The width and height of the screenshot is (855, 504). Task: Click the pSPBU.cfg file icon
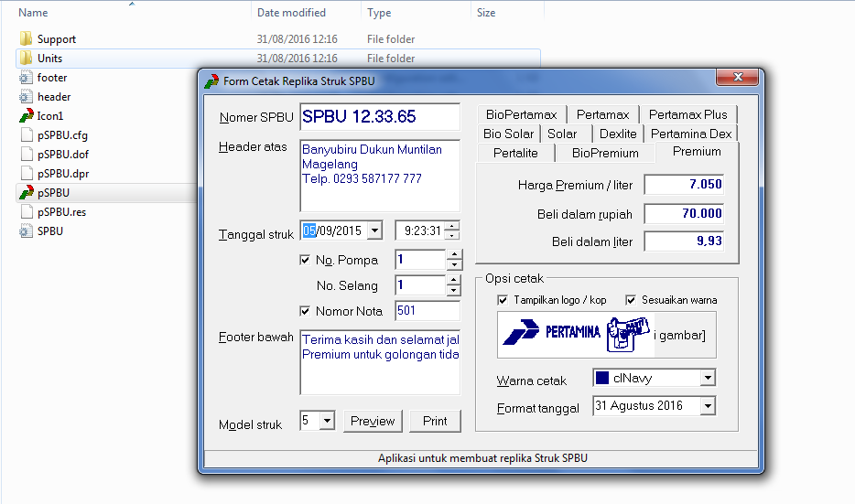pos(27,134)
